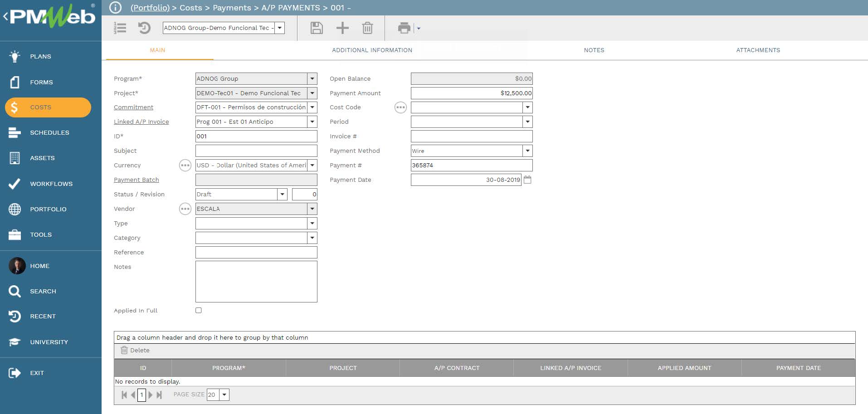Click the Delete button above the grid

[x=135, y=351]
